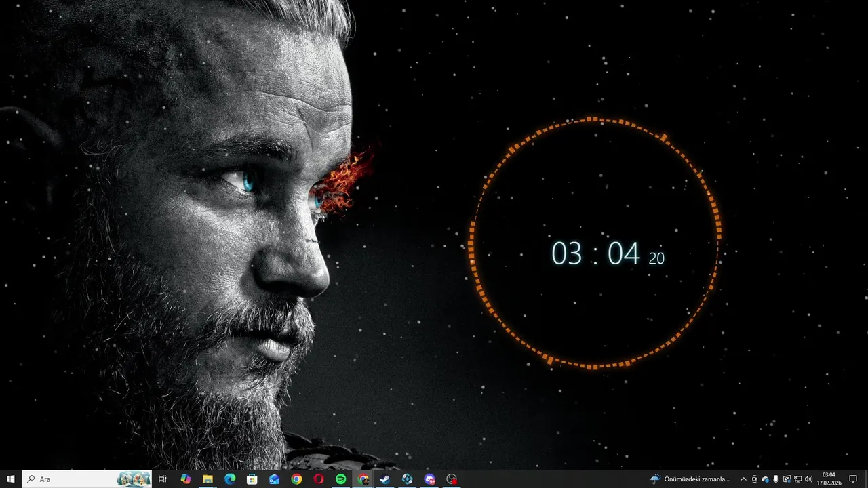The width and height of the screenshot is (868, 488).
Task: Open OneDrive from the system tray
Action: click(x=766, y=479)
